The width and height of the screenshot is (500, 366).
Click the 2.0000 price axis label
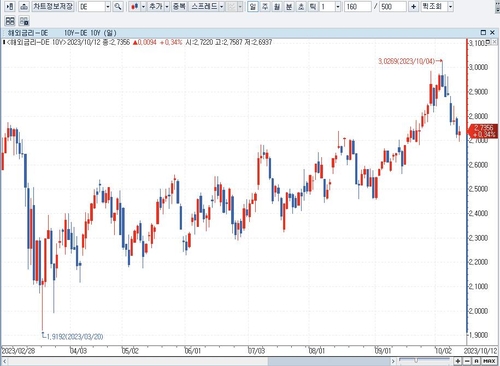pos(478,311)
